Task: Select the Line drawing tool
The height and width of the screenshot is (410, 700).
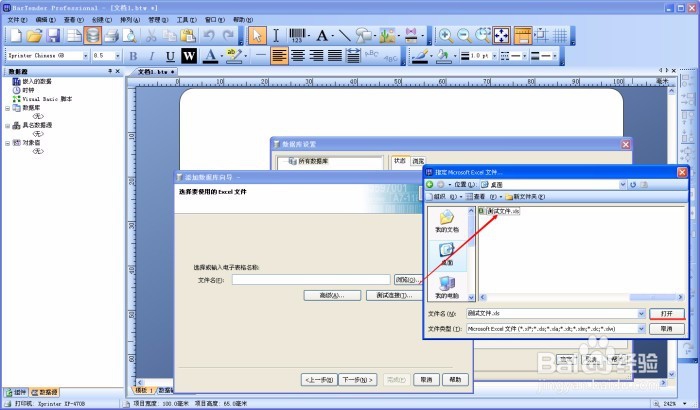Action: 344,36
